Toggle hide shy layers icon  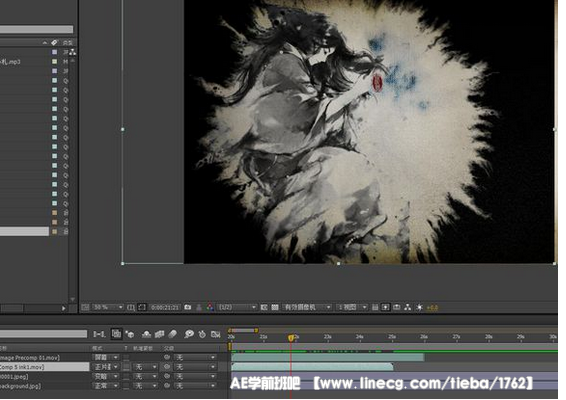coord(146,334)
